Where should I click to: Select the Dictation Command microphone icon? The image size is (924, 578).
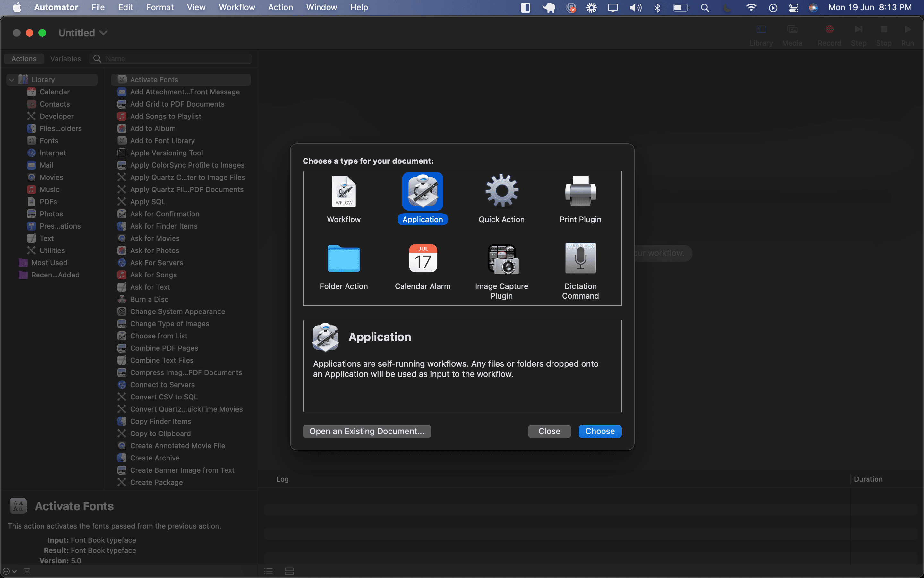pos(580,258)
